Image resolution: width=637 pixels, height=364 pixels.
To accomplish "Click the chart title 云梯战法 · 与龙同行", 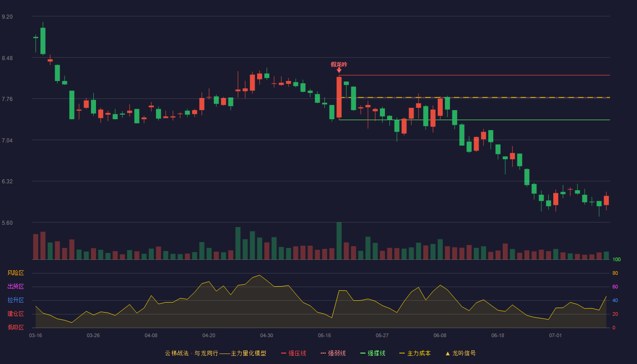I will coord(192,353).
